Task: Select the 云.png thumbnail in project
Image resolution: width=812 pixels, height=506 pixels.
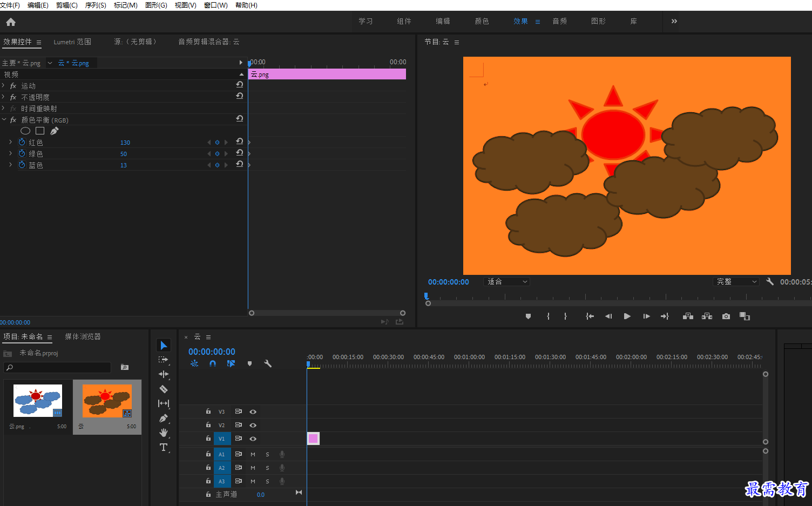Action: (x=38, y=401)
